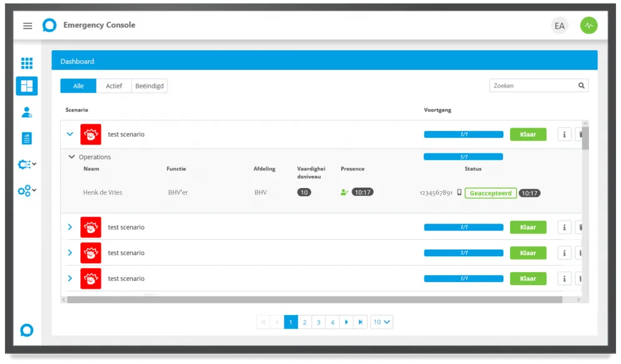The width and height of the screenshot is (621, 364).
Task: Show info for the third test scenario
Action: 564,253
